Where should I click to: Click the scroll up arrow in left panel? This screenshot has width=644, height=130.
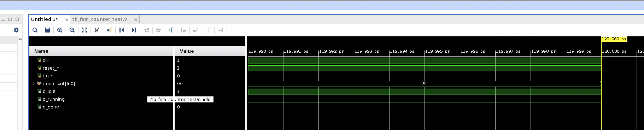pyautogui.click(x=20, y=39)
